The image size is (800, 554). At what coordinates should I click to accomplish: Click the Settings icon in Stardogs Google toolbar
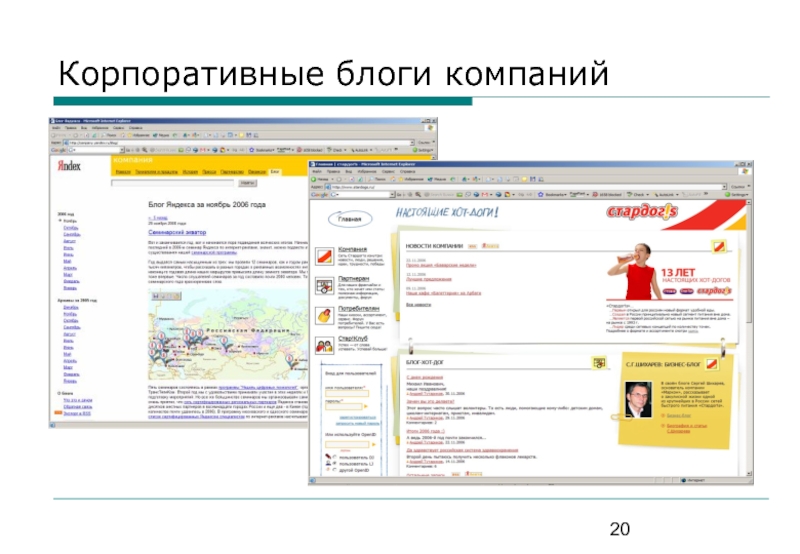click(x=728, y=195)
